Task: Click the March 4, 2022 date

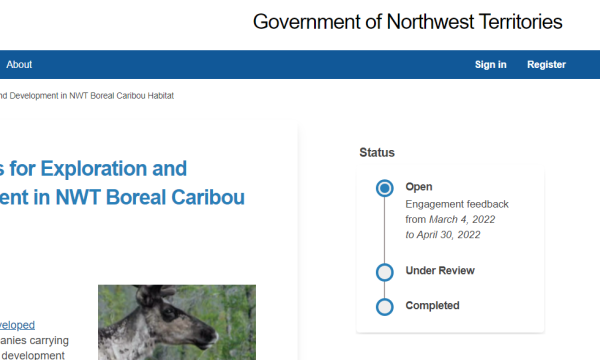Action: pos(462,220)
